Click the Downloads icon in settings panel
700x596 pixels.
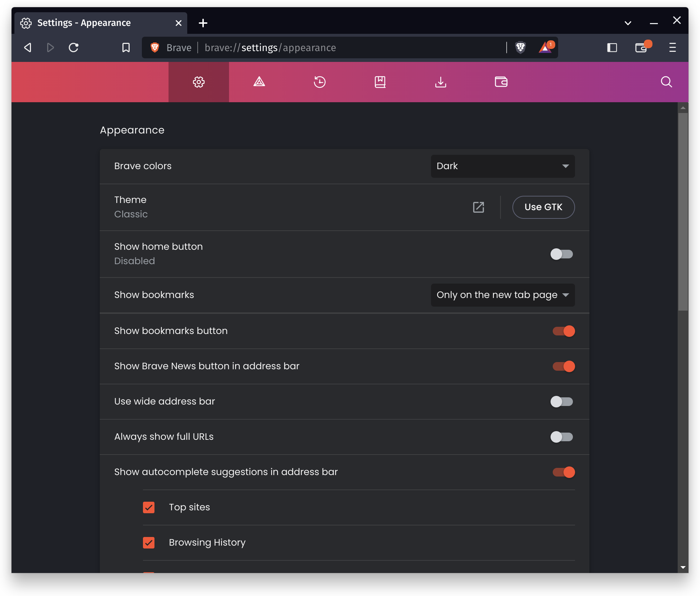coord(440,82)
